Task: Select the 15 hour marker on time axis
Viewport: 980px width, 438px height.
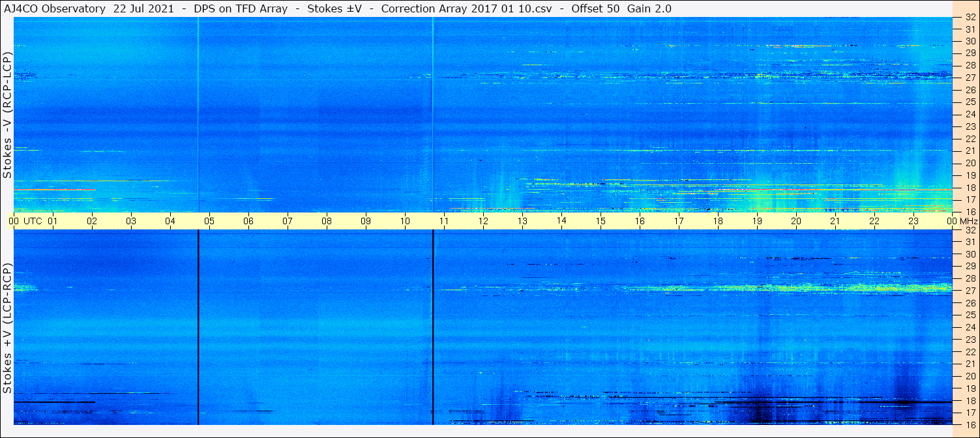Action: pyautogui.click(x=601, y=222)
